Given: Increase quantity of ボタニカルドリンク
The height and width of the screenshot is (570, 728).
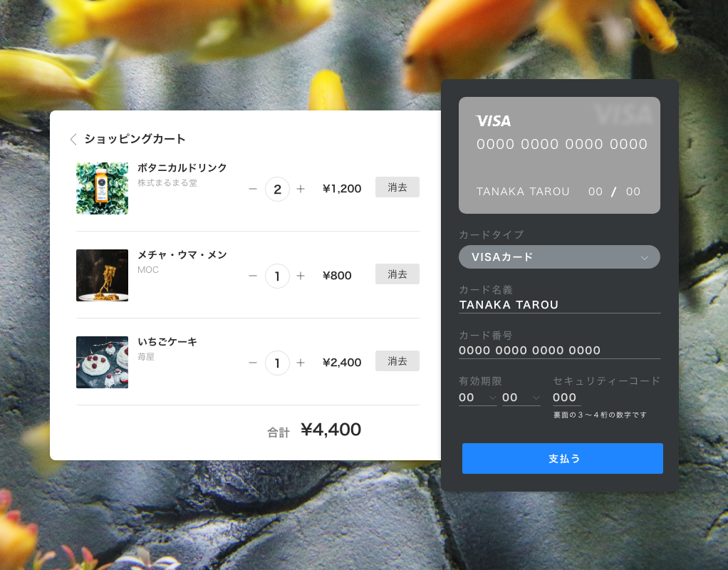Looking at the screenshot, I should [301, 189].
